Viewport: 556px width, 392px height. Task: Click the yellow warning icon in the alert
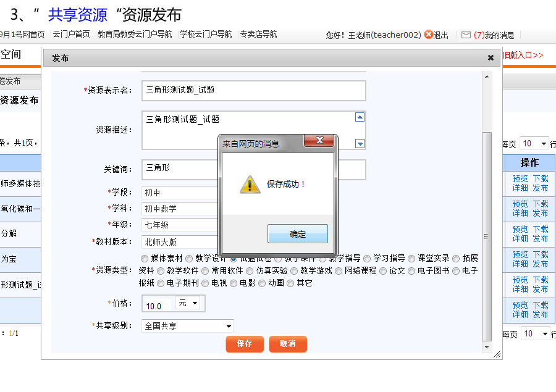(250, 184)
